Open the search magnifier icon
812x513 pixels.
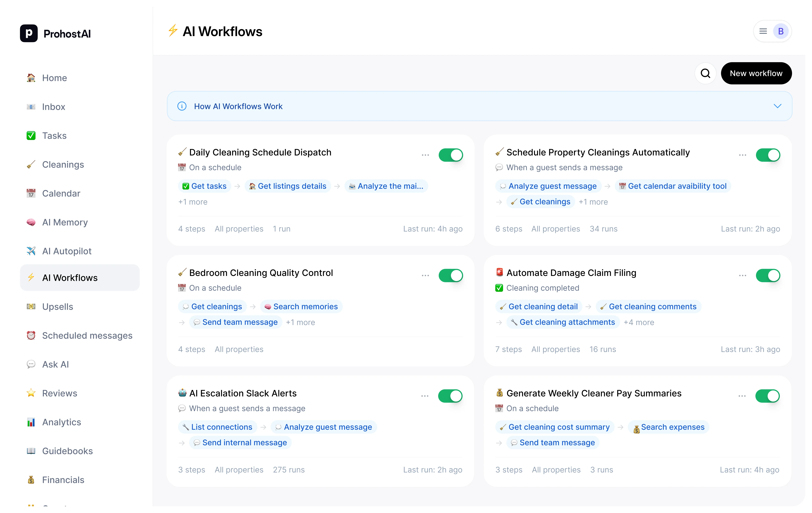[706, 73]
